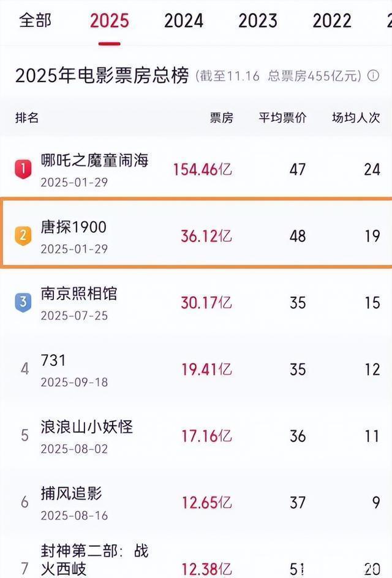Screen dimensions: 392x578
Task: Switch to the 2023 tab
Action: point(258,21)
